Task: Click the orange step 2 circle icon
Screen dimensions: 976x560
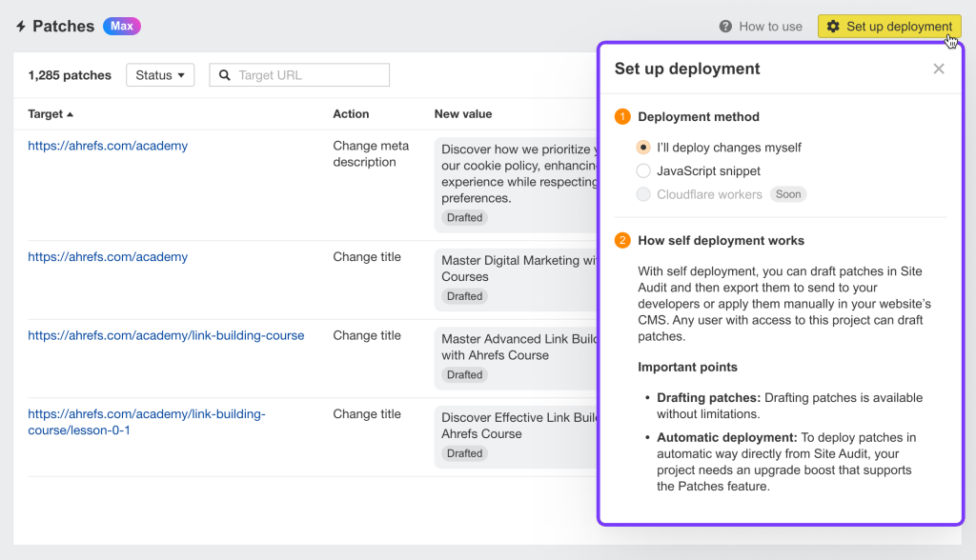Action: [624, 241]
